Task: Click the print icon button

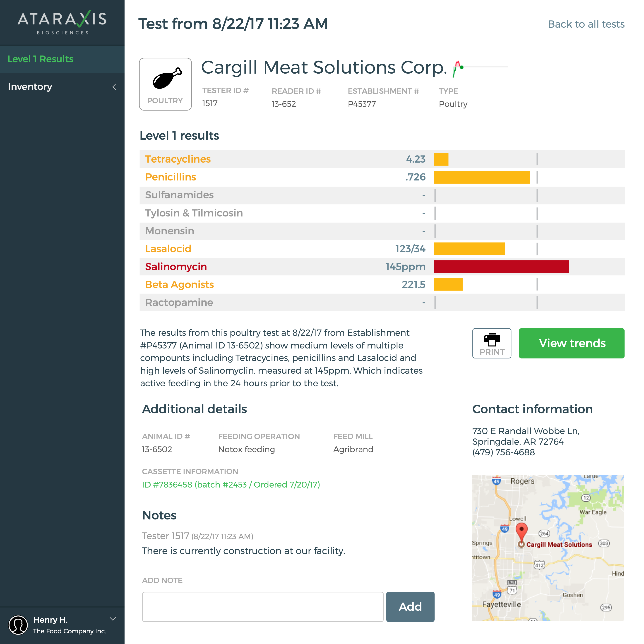Action: [x=492, y=343]
